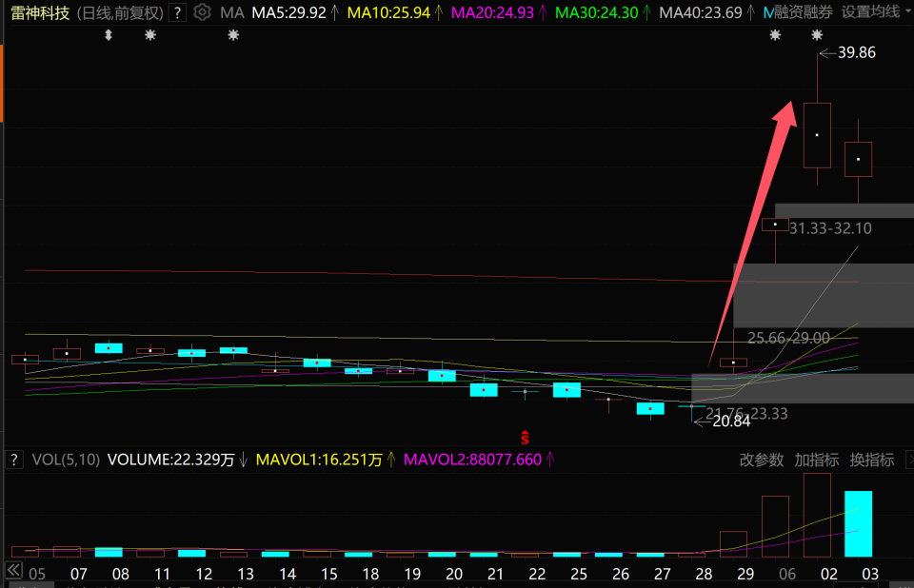Select the MA5:29.92 value

pyautogui.click(x=289, y=12)
